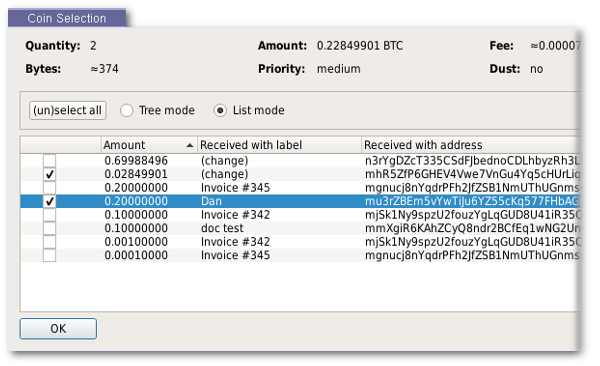Screen dimensions: 600x366
Task: Confirm selection with the OK button
Action: pos(58,328)
